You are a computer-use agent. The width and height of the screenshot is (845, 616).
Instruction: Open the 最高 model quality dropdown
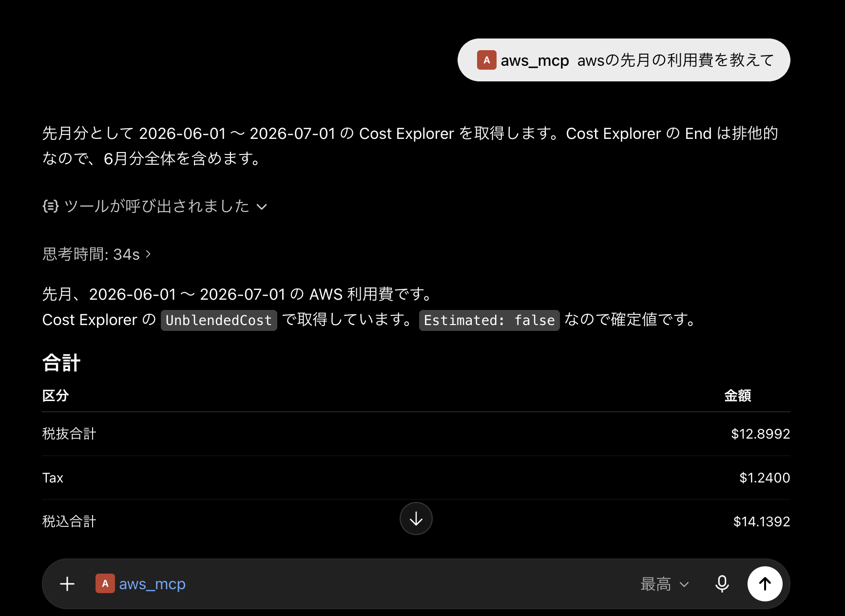tap(665, 584)
